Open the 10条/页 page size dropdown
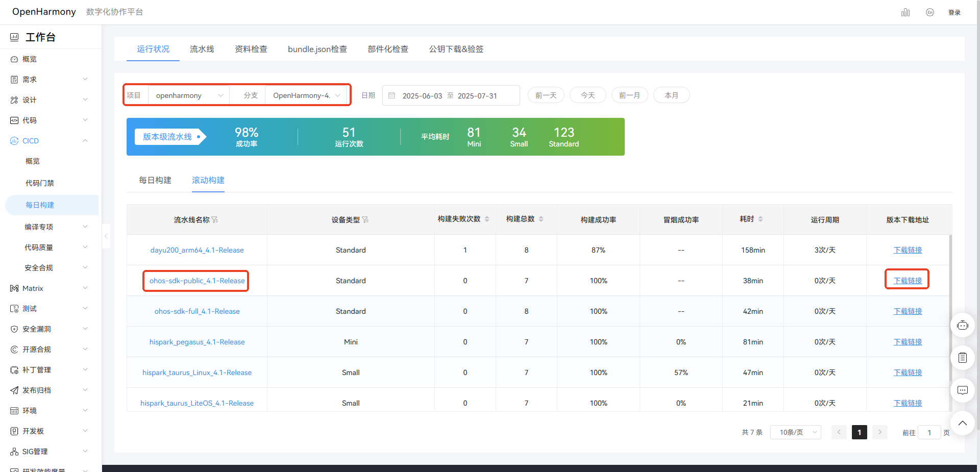This screenshot has width=980, height=472. pyautogui.click(x=796, y=432)
